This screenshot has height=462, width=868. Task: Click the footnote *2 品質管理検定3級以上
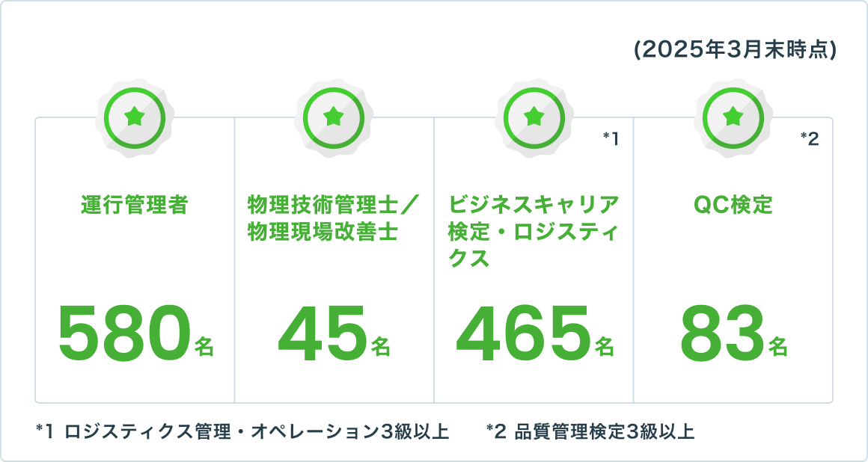coord(590,432)
